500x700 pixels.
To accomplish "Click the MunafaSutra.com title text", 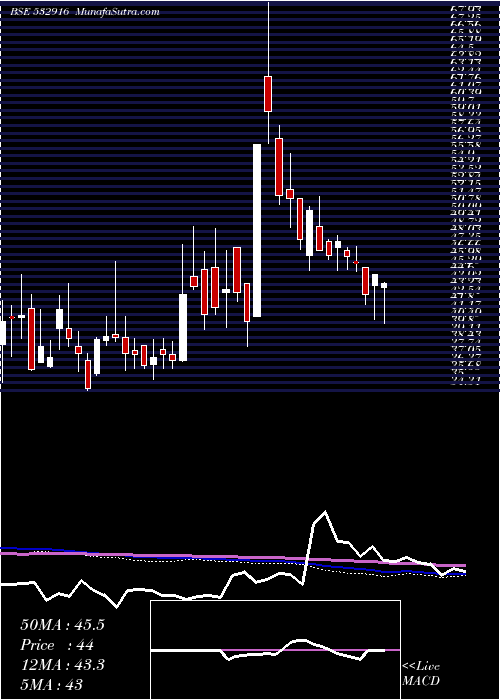I will (118, 12).
